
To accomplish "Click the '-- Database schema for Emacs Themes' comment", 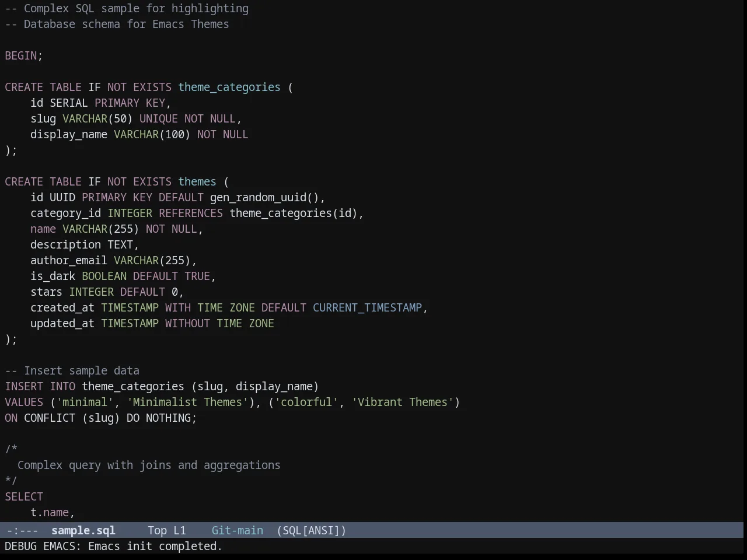I will (x=117, y=24).
